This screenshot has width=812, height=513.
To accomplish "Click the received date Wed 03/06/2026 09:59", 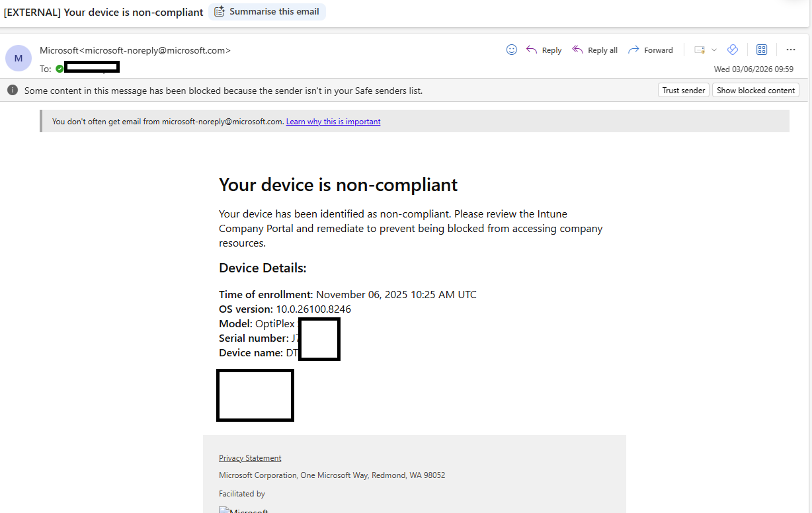I will pyautogui.click(x=754, y=69).
